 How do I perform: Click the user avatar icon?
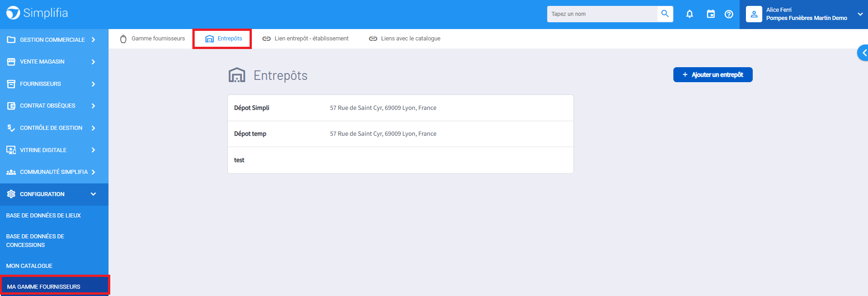tap(754, 14)
